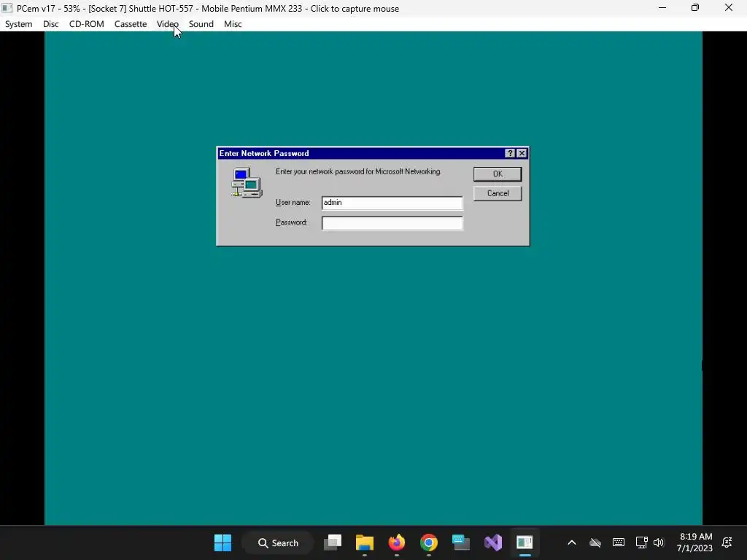
Task: Open File Explorer from the taskbar
Action: [365, 542]
